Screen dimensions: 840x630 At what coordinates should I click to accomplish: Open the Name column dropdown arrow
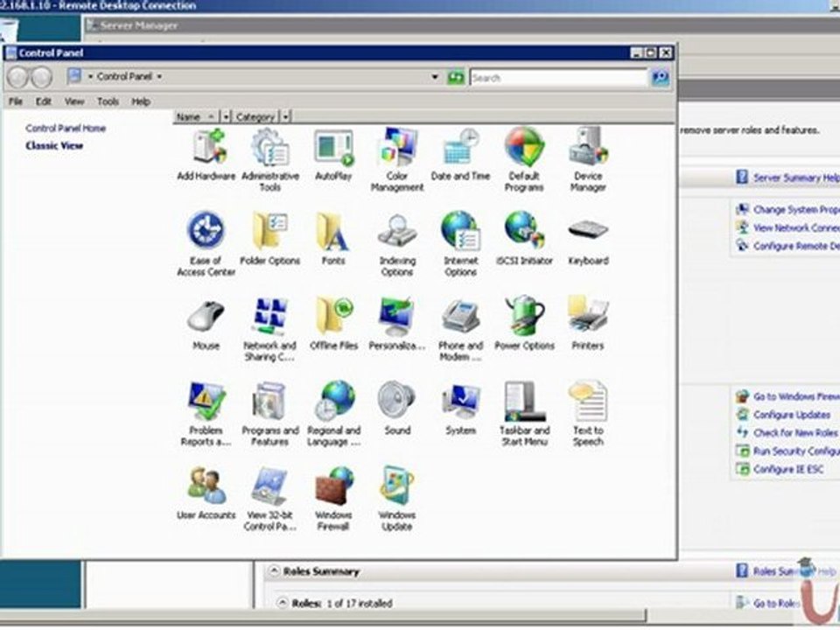coord(226,116)
